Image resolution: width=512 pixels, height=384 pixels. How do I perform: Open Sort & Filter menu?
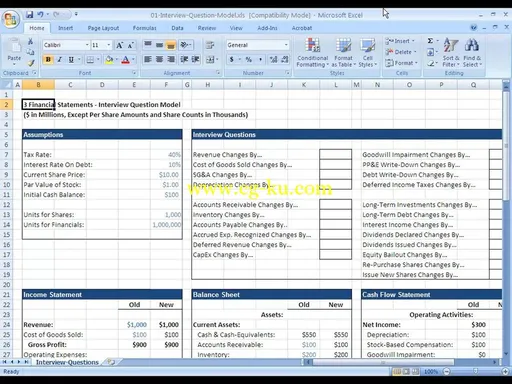(451, 52)
